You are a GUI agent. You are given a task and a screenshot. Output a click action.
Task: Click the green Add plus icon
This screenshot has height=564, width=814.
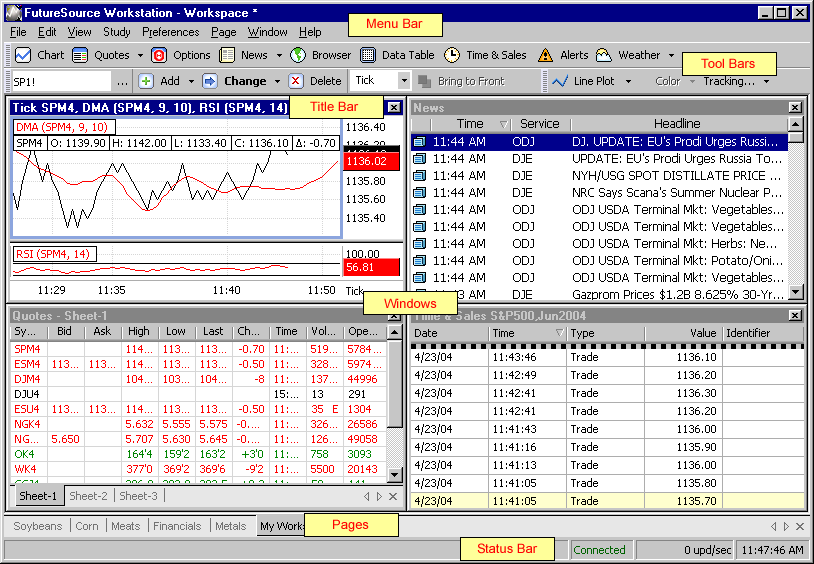pos(146,81)
